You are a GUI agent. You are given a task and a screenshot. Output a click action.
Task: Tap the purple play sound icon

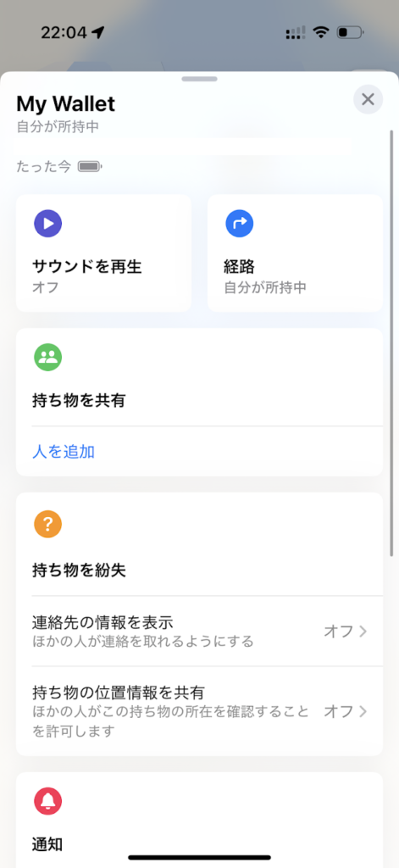(48, 224)
